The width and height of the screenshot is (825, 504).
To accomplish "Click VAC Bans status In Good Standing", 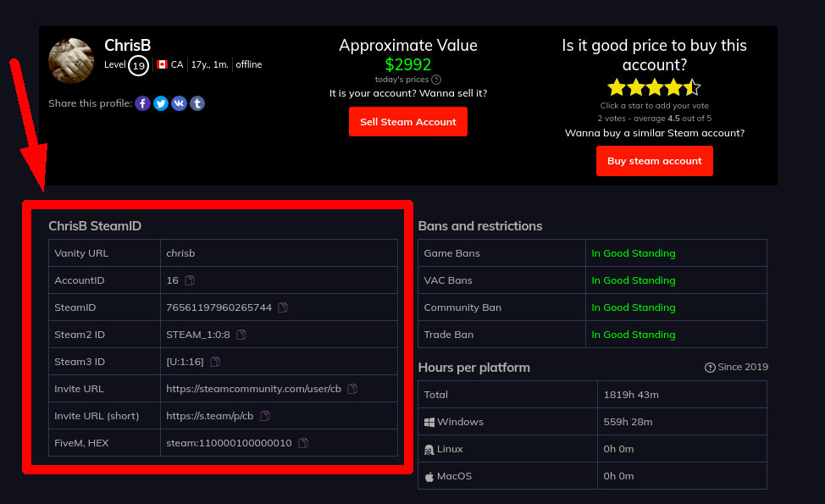I will pyautogui.click(x=633, y=280).
